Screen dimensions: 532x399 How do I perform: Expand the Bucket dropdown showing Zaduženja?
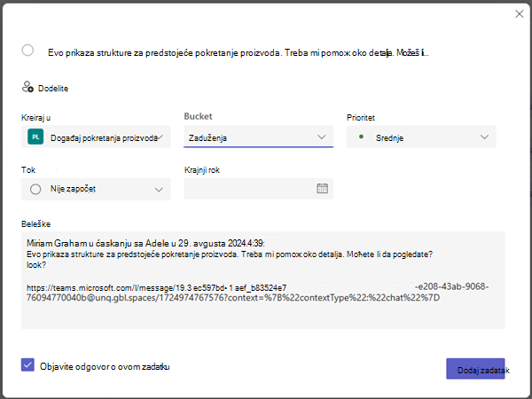259,137
